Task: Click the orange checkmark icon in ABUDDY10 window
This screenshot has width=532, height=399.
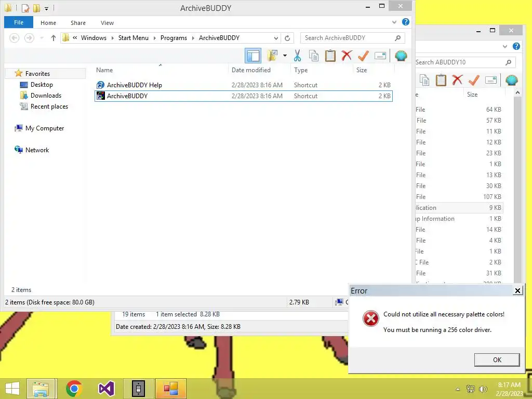Action: pyautogui.click(x=474, y=80)
